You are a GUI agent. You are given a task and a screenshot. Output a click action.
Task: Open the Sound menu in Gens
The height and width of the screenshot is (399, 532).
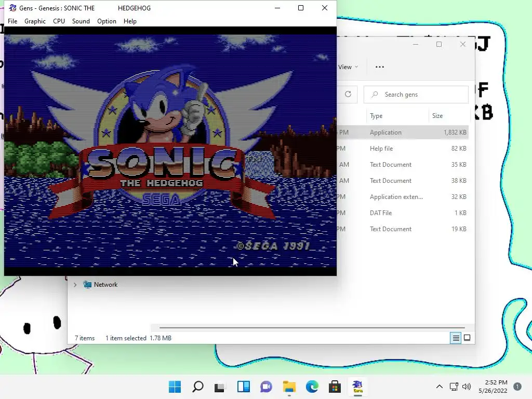[81, 21]
